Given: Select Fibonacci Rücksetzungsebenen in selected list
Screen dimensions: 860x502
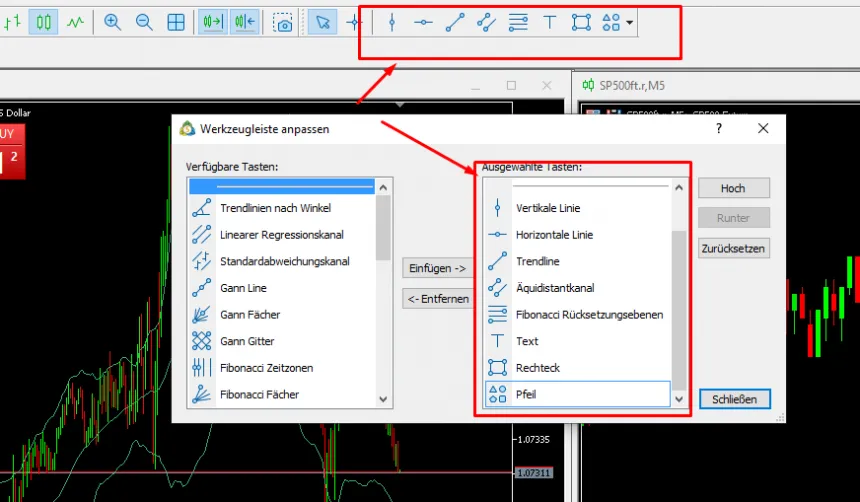Looking at the screenshot, I should [x=578, y=314].
